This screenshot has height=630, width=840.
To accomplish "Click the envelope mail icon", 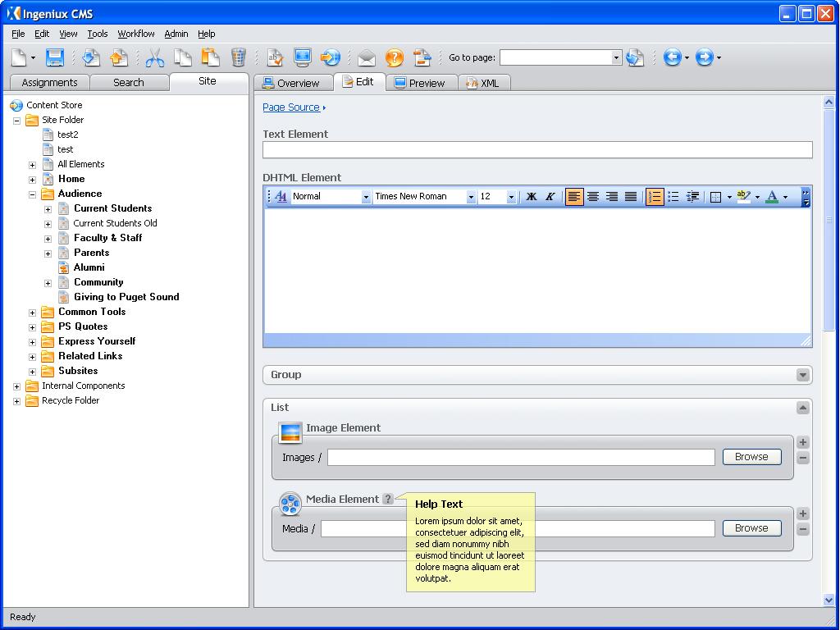I will (x=367, y=57).
